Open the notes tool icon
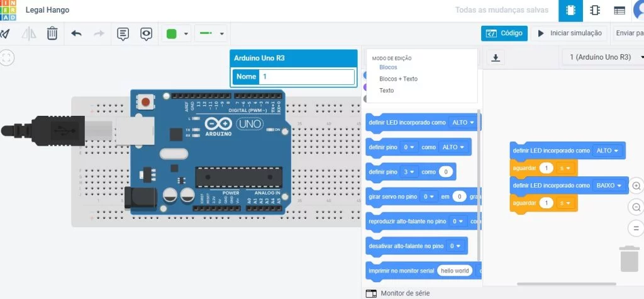 (123, 34)
